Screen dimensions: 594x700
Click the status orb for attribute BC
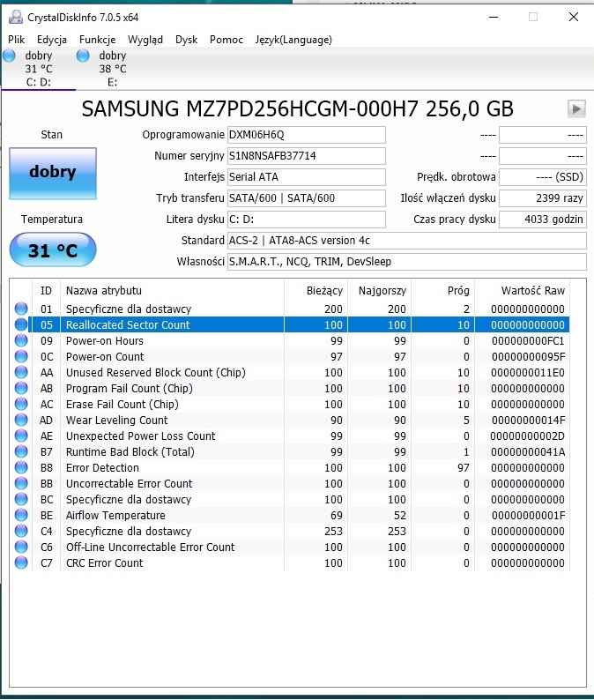[x=21, y=499]
